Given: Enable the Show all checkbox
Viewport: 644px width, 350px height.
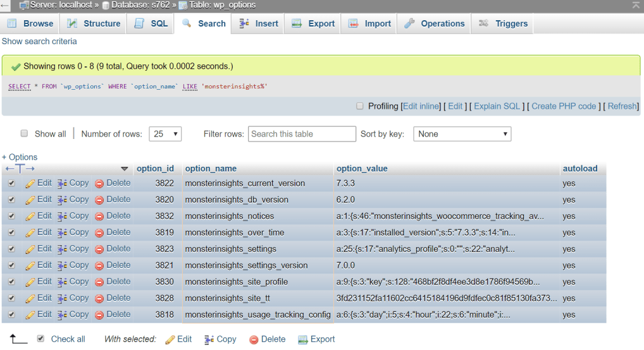Looking at the screenshot, I should point(25,133).
